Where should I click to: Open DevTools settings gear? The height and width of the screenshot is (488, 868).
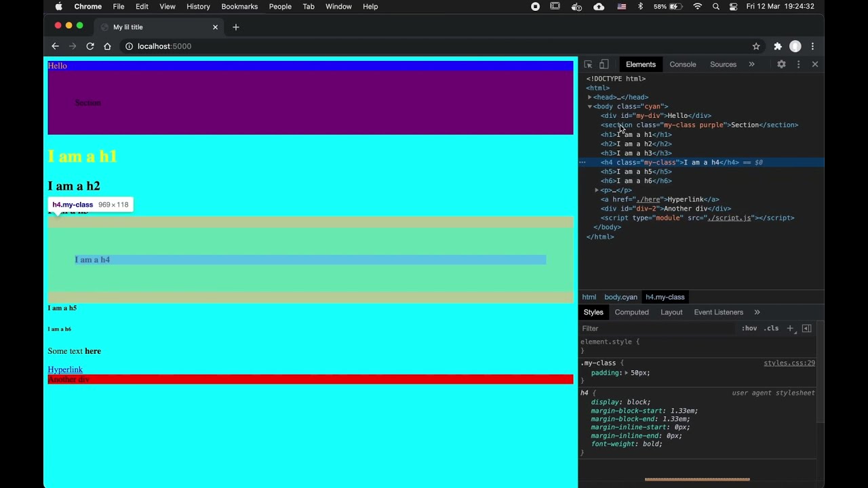[781, 64]
